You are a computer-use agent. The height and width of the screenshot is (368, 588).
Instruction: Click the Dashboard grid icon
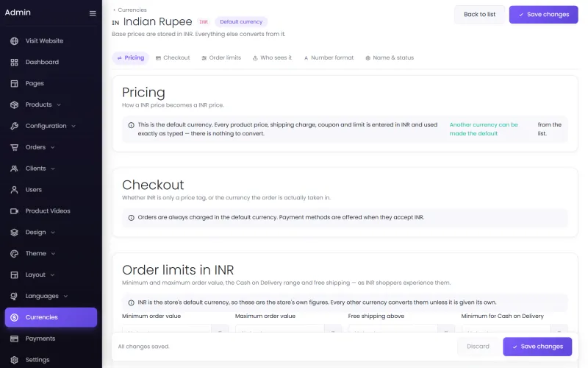(x=14, y=63)
